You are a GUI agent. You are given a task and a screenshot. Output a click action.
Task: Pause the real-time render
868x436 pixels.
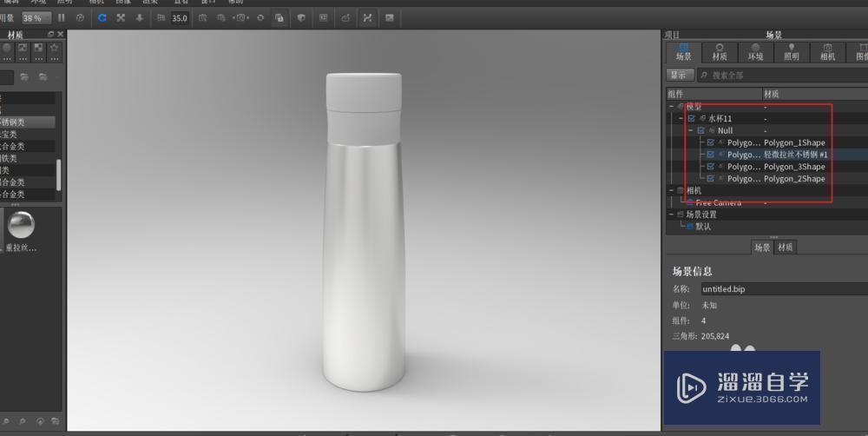pyautogui.click(x=62, y=17)
